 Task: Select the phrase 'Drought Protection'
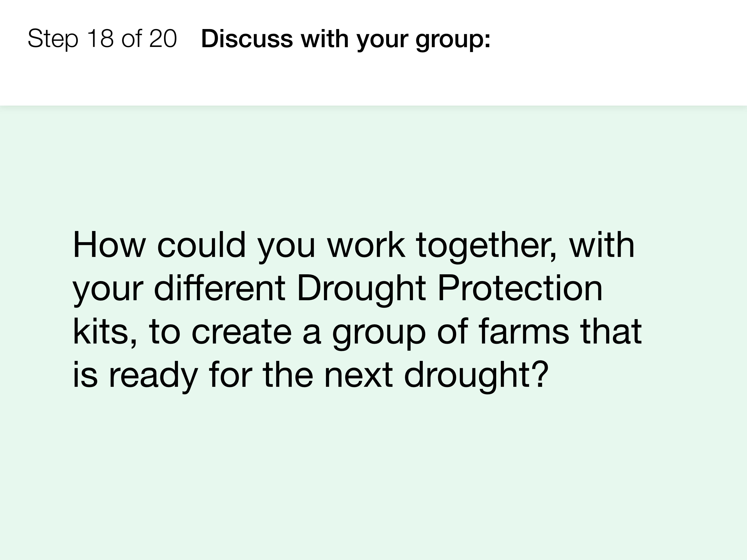click(449, 290)
